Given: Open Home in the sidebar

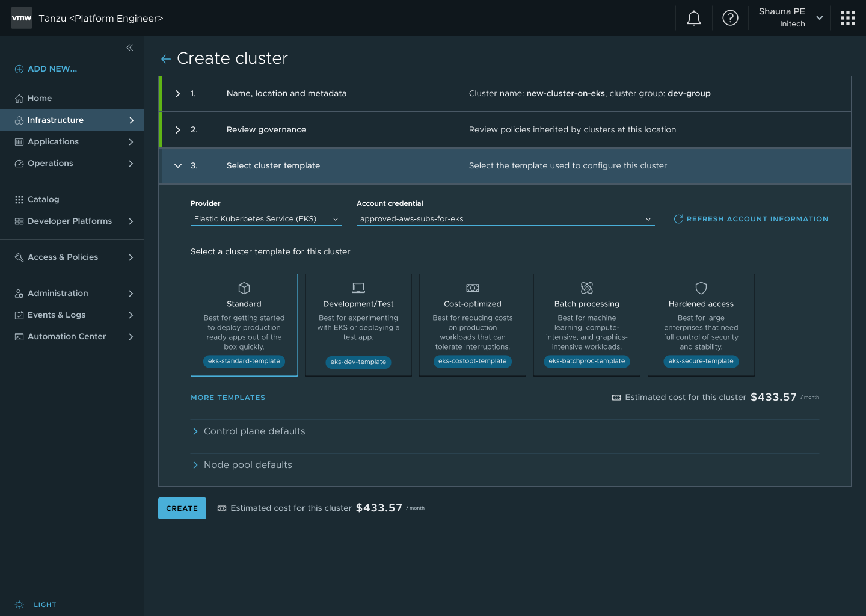Looking at the screenshot, I should tap(40, 99).
